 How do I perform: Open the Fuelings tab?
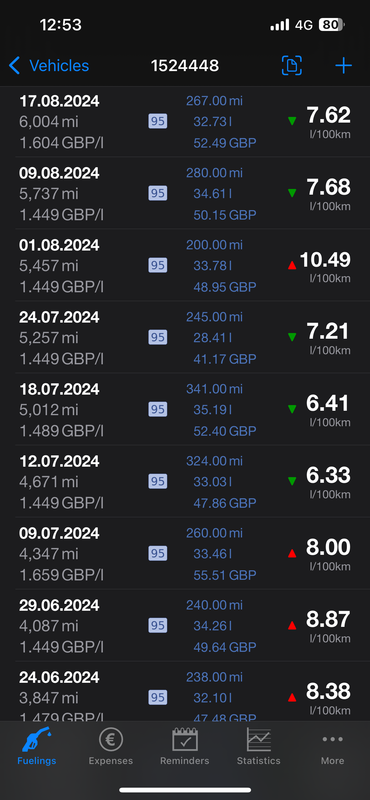(x=37, y=746)
